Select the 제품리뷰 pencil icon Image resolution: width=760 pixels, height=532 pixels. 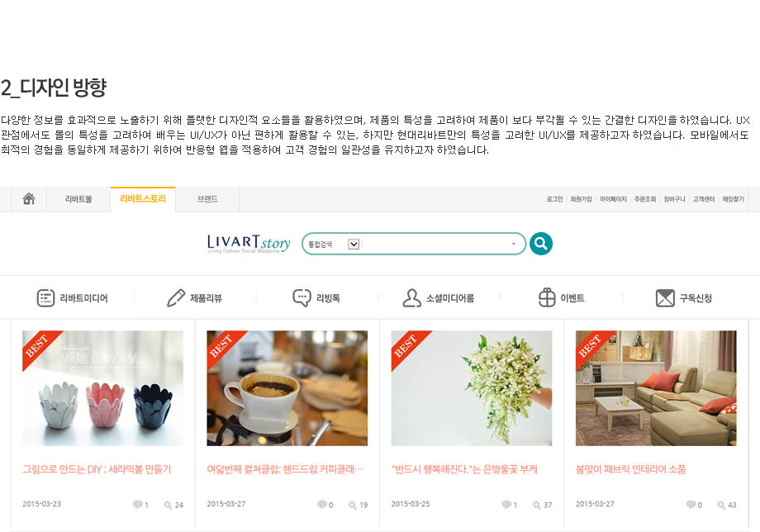[175, 298]
